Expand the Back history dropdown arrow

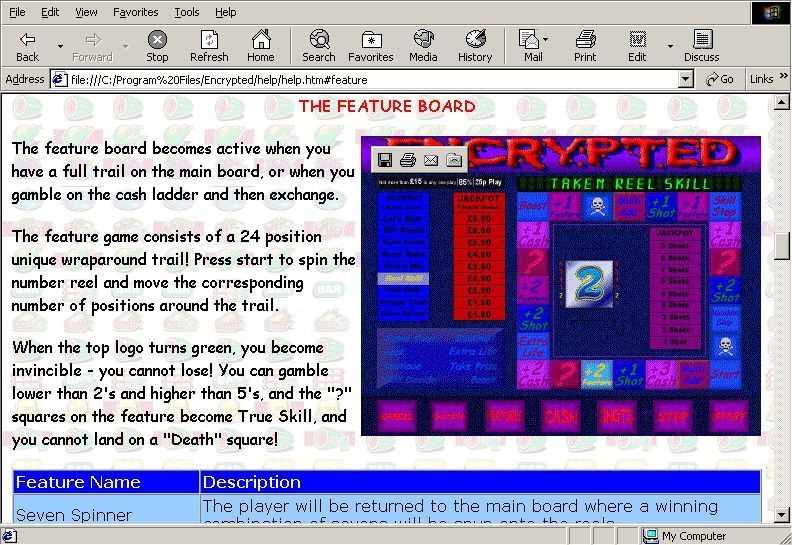point(60,46)
